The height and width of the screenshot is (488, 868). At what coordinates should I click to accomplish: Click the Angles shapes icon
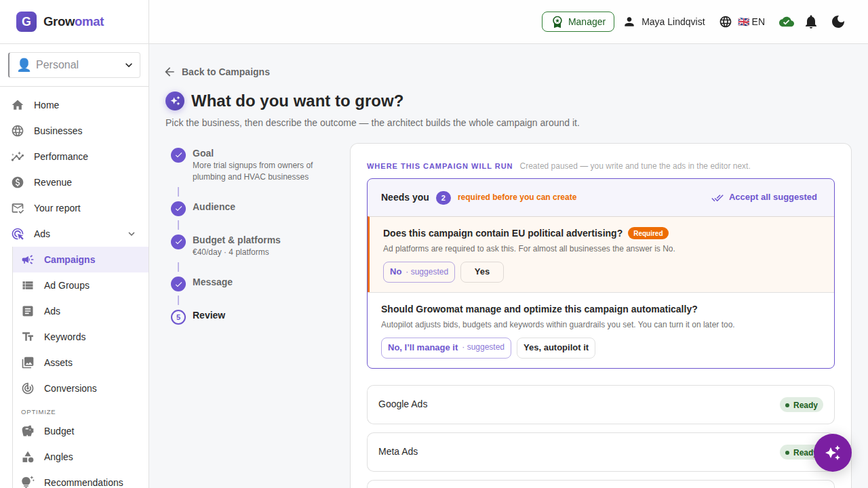click(28, 457)
